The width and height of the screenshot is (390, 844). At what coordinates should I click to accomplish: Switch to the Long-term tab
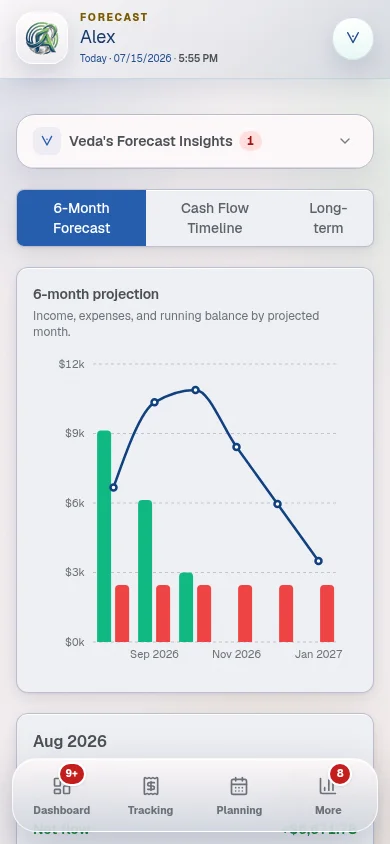pyautogui.click(x=328, y=218)
